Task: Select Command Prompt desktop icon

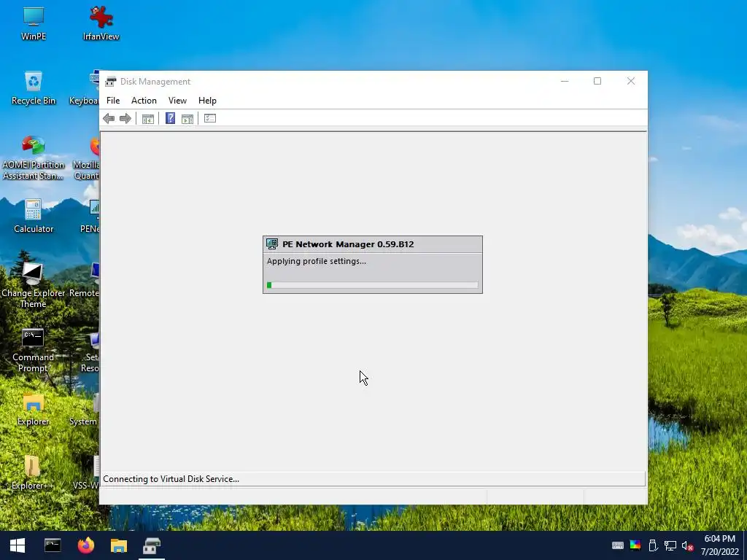Action: pos(33,350)
